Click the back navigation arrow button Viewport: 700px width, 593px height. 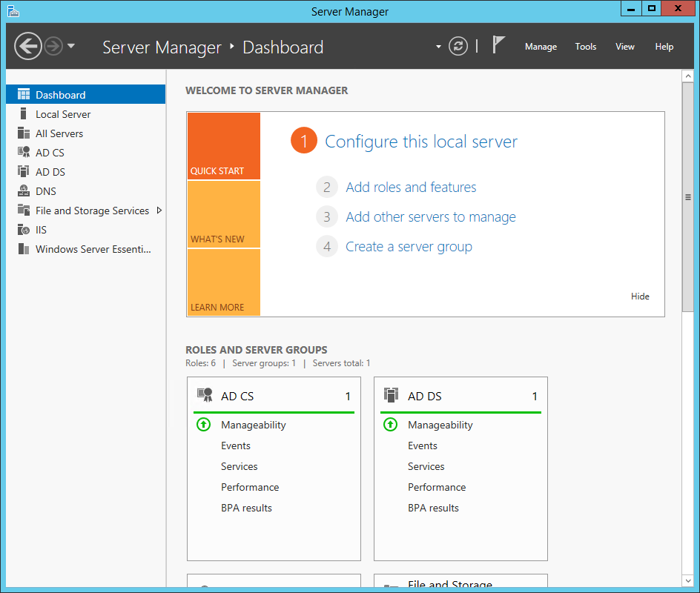(27, 47)
